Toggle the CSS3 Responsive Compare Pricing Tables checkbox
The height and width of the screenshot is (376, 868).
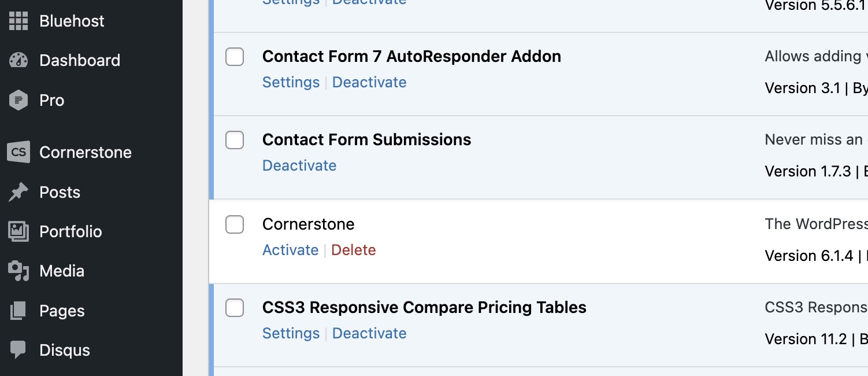[235, 308]
